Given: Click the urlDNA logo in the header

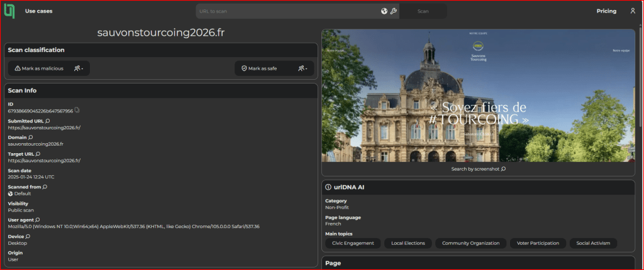Looking at the screenshot, I should tap(9, 11).
